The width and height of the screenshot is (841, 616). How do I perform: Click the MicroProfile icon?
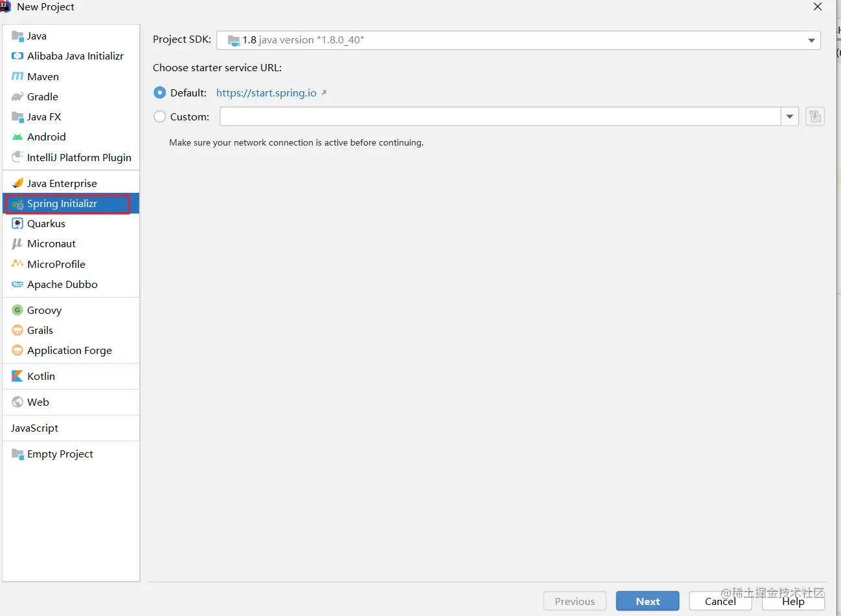[x=17, y=264]
